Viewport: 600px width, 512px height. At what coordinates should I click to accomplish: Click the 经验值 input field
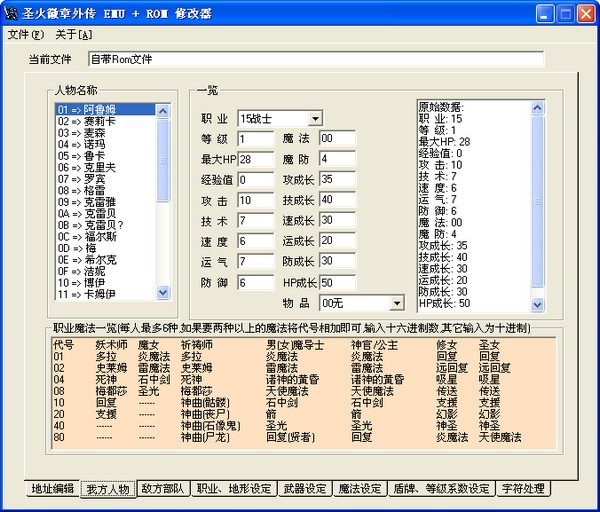coord(256,179)
